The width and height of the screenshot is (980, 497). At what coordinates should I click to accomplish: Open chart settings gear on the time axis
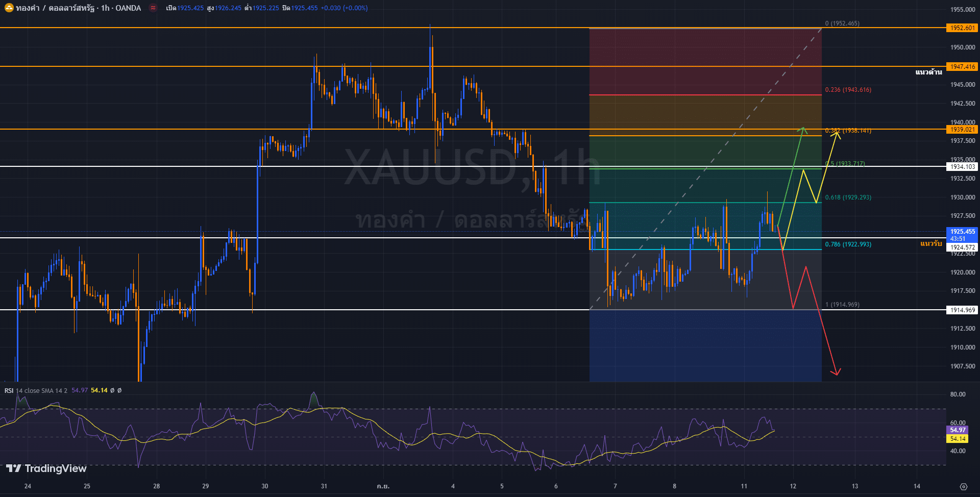[963, 486]
